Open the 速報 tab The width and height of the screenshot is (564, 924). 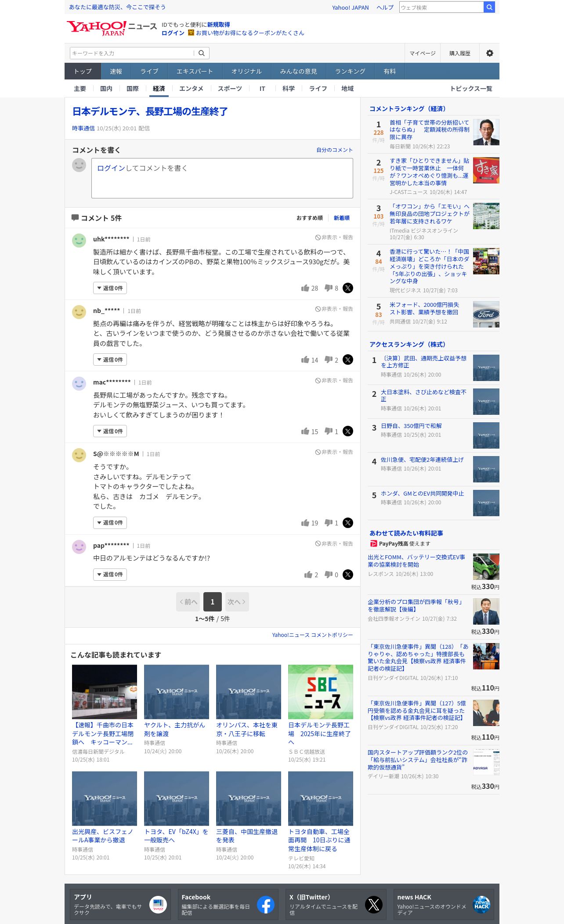pos(116,71)
